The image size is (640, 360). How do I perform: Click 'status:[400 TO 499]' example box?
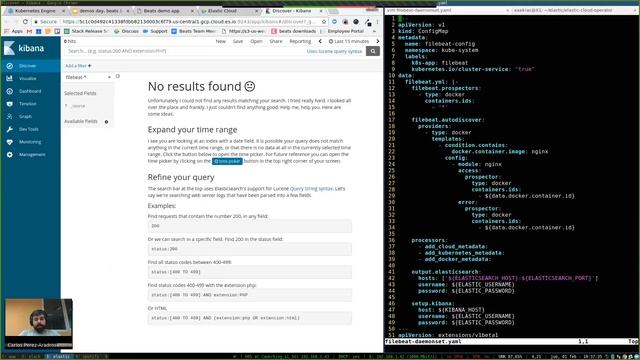pos(249,272)
